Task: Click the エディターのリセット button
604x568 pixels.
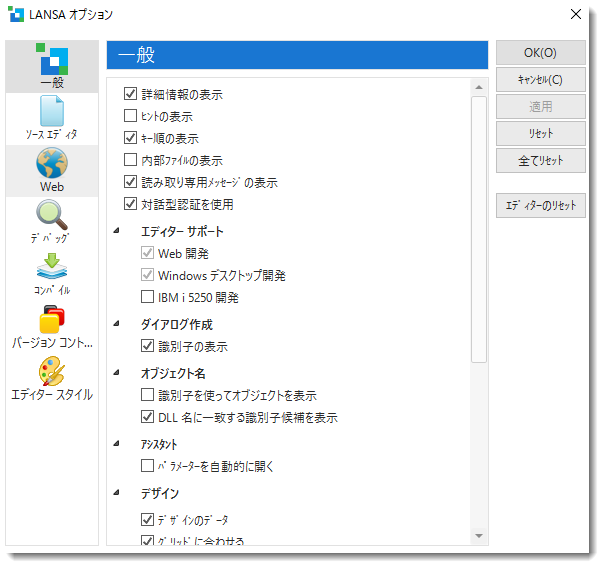Action: pyautogui.click(x=540, y=206)
